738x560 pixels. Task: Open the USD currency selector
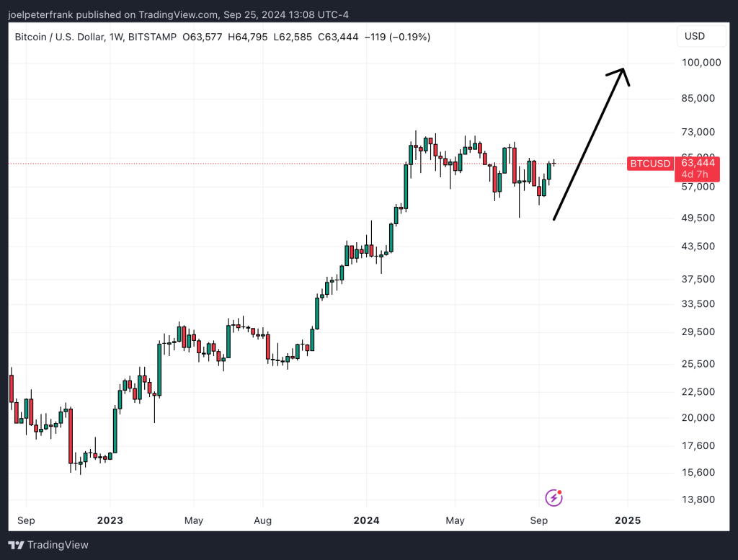point(701,36)
